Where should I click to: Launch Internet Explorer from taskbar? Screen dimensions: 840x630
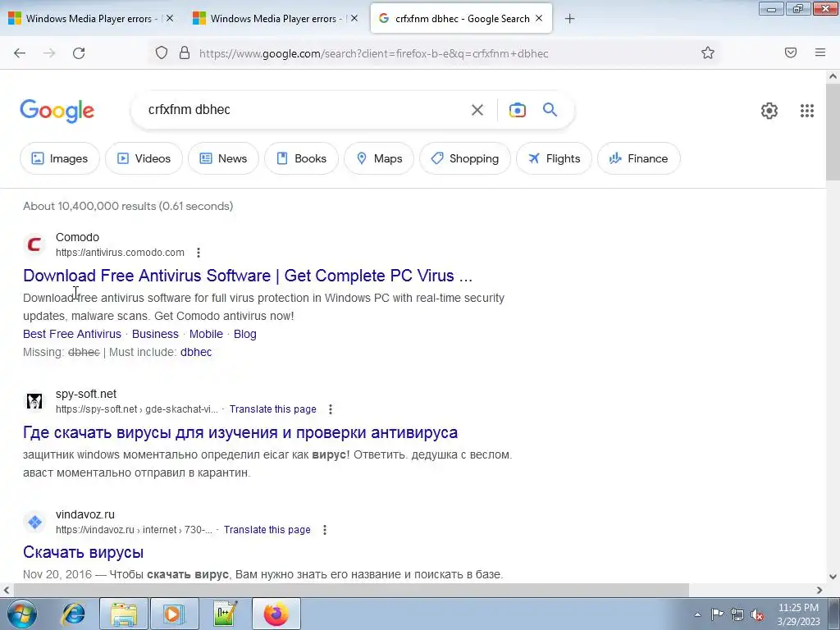73,614
